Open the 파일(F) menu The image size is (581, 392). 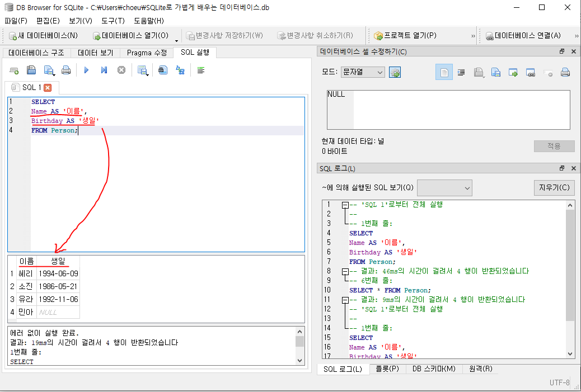(x=16, y=21)
